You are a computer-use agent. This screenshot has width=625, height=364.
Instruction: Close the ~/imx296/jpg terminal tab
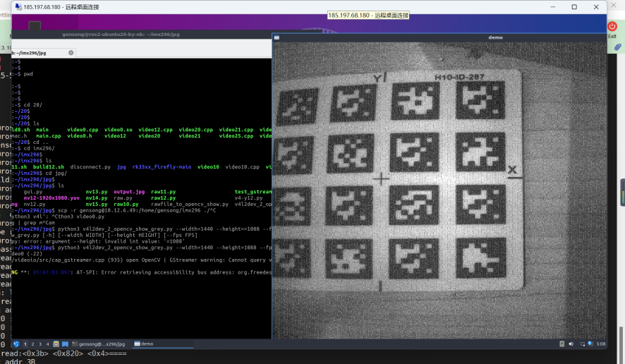click(x=71, y=53)
